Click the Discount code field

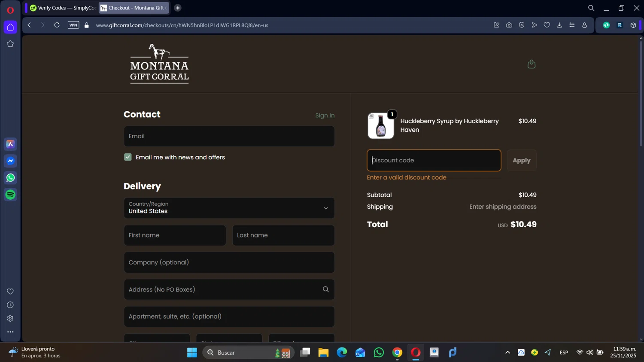coord(434,161)
